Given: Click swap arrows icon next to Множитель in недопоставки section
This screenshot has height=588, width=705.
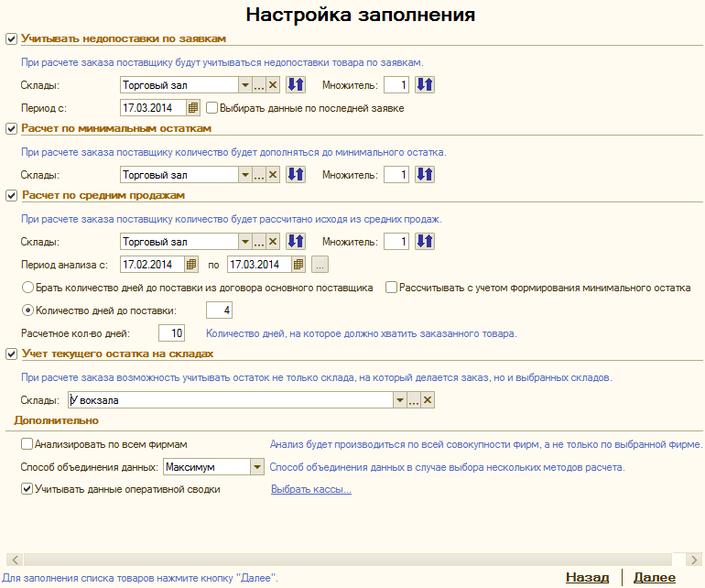Looking at the screenshot, I should [425, 84].
